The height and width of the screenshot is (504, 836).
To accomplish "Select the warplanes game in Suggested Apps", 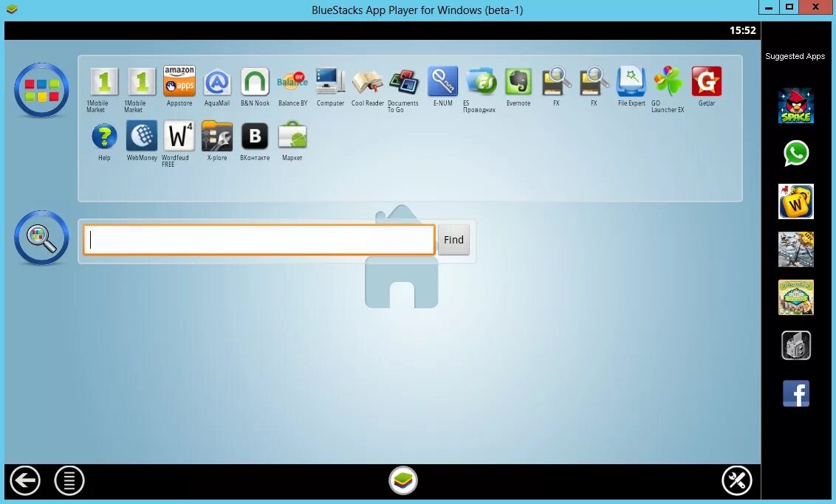I will (x=796, y=249).
